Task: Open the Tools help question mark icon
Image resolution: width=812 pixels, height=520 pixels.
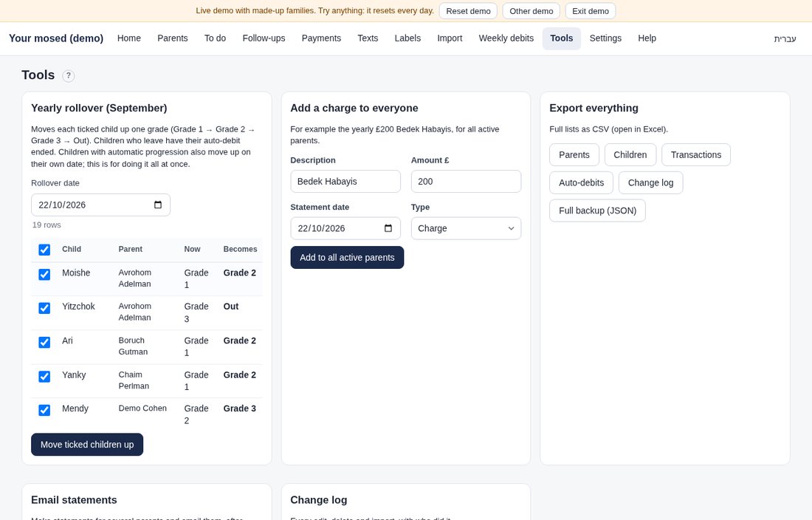Action: coord(69,75)
